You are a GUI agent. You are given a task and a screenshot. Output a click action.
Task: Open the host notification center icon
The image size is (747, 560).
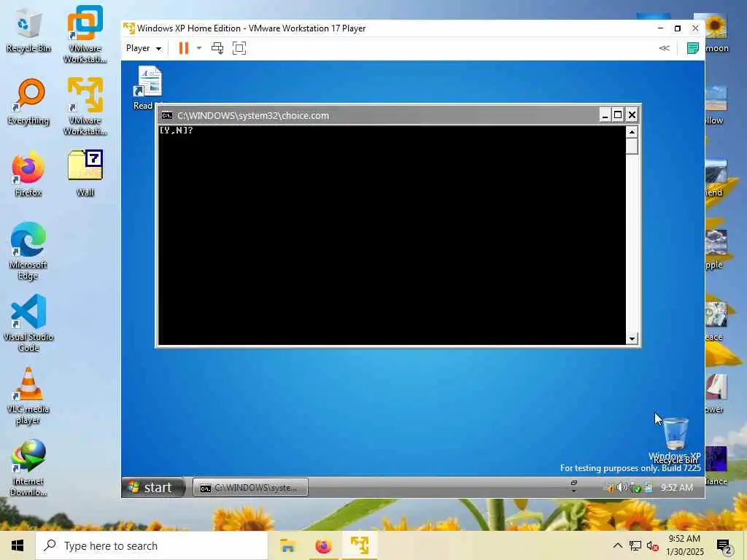tap(724, 547)
